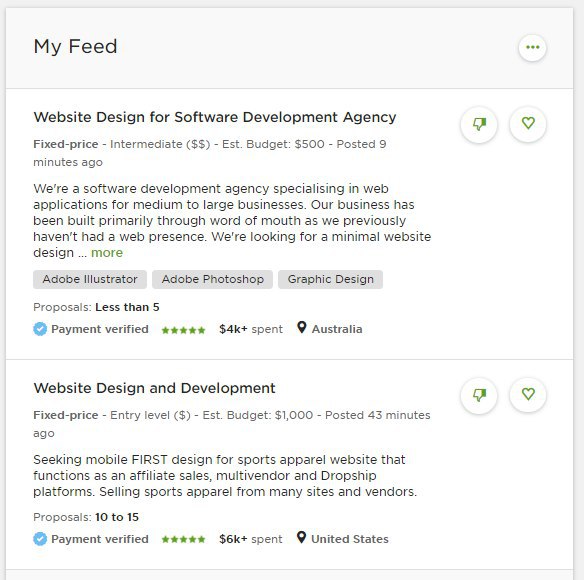Open the My Feed three-dots options menu

pos(532,47)
